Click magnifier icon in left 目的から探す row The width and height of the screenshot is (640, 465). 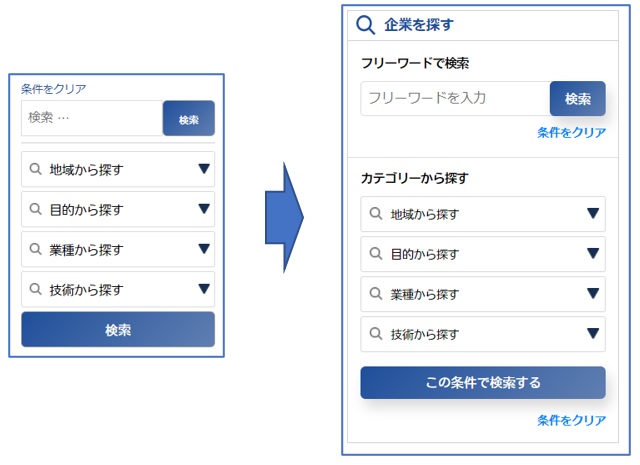(36, 209)
